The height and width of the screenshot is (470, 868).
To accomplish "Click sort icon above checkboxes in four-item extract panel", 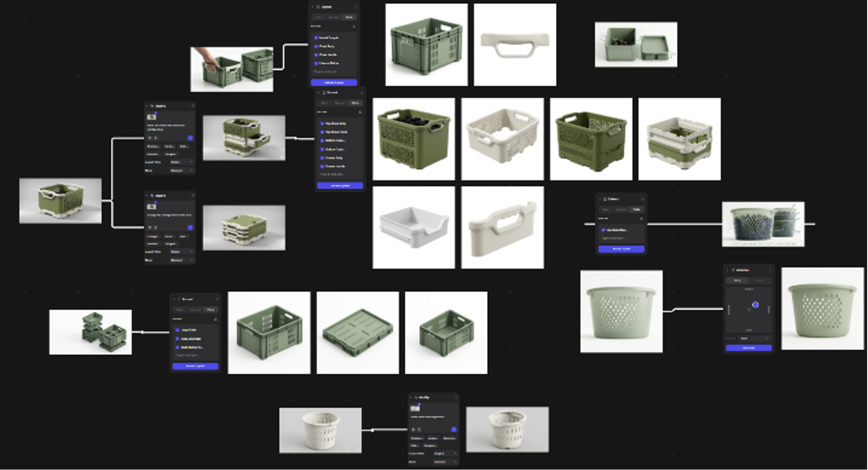I will point(354,27).
